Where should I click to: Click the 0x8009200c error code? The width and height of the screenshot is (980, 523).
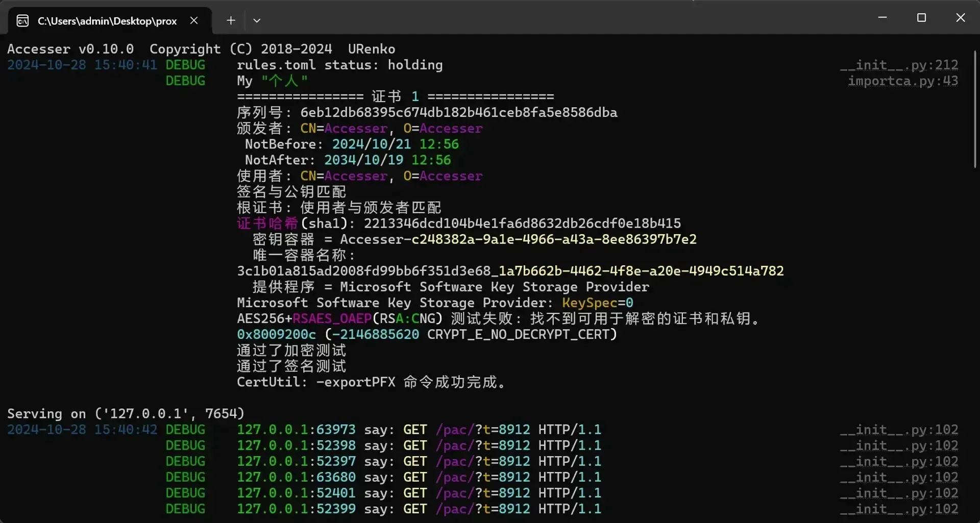point(276,335)
